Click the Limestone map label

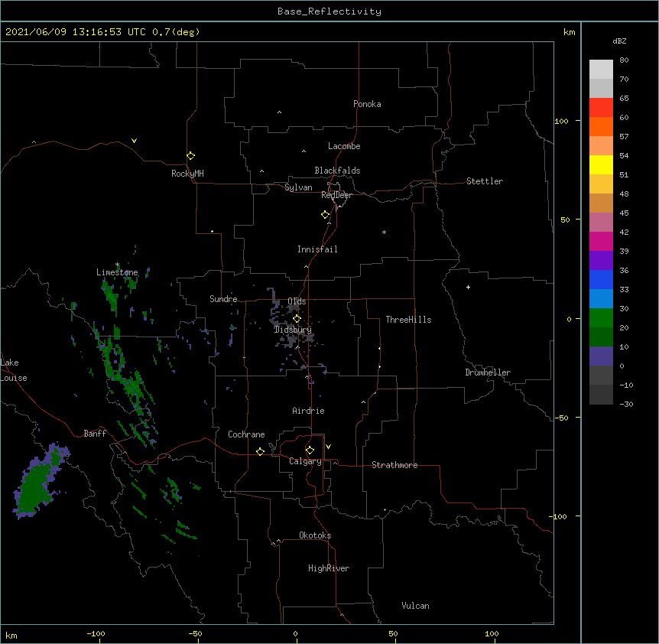click(x=117, y=272)
